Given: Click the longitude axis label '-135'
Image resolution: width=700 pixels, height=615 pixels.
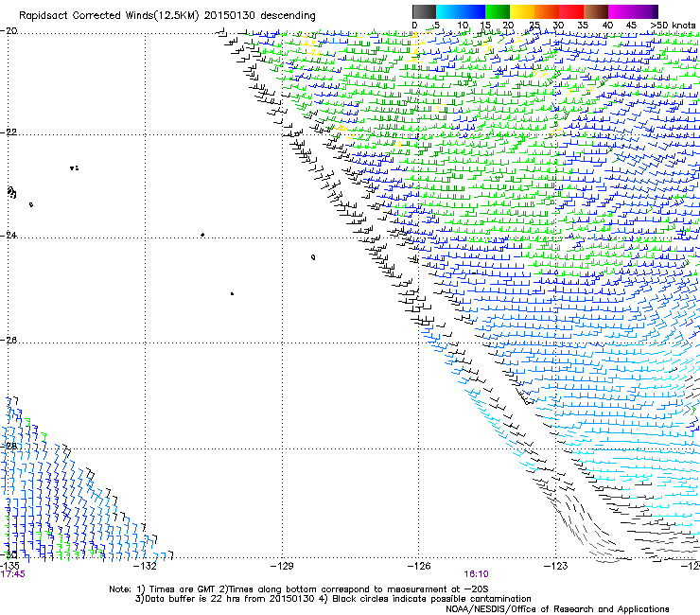Looking at the screenshot, I should click(x=9, y=566).
